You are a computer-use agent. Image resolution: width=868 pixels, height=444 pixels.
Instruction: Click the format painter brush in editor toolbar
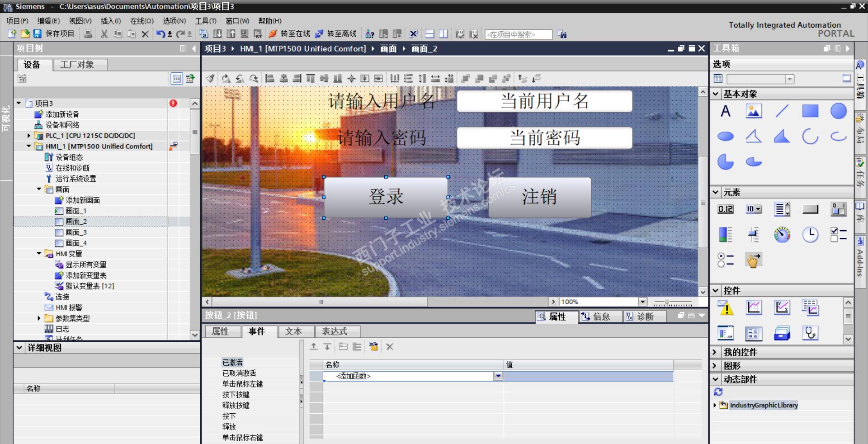210,79
